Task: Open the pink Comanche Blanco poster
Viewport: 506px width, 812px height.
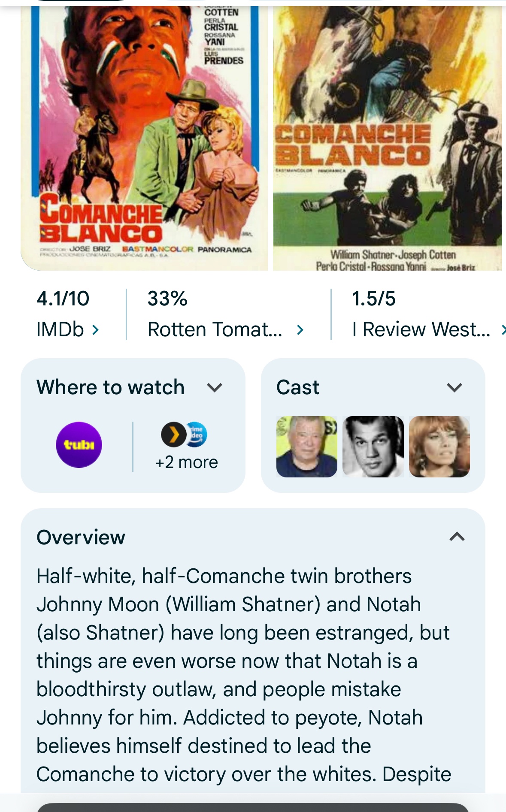Action: pos(144,137)
